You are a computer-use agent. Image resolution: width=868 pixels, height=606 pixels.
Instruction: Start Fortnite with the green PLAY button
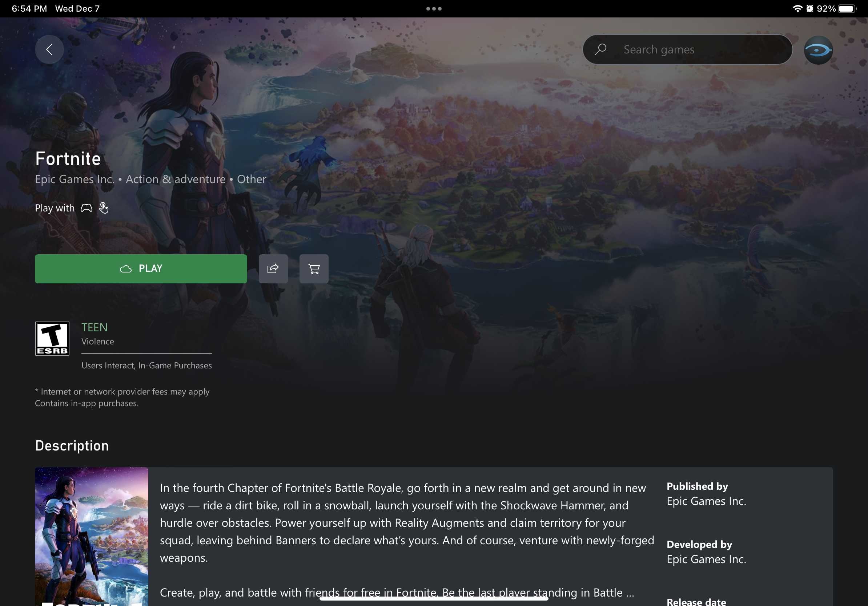pyautogui.click(x=141, y=268)
